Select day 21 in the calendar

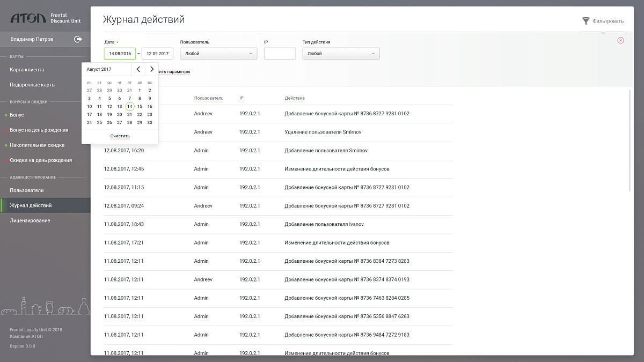click(x=129, y=114)
